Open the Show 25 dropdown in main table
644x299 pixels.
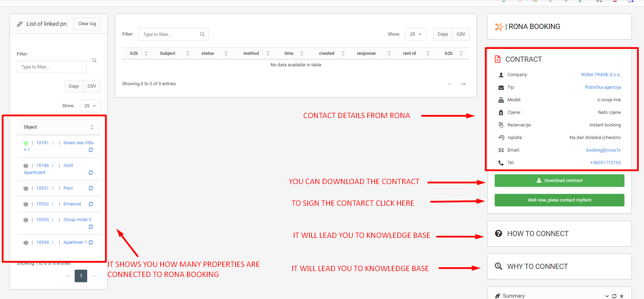[x=416, y=34]
